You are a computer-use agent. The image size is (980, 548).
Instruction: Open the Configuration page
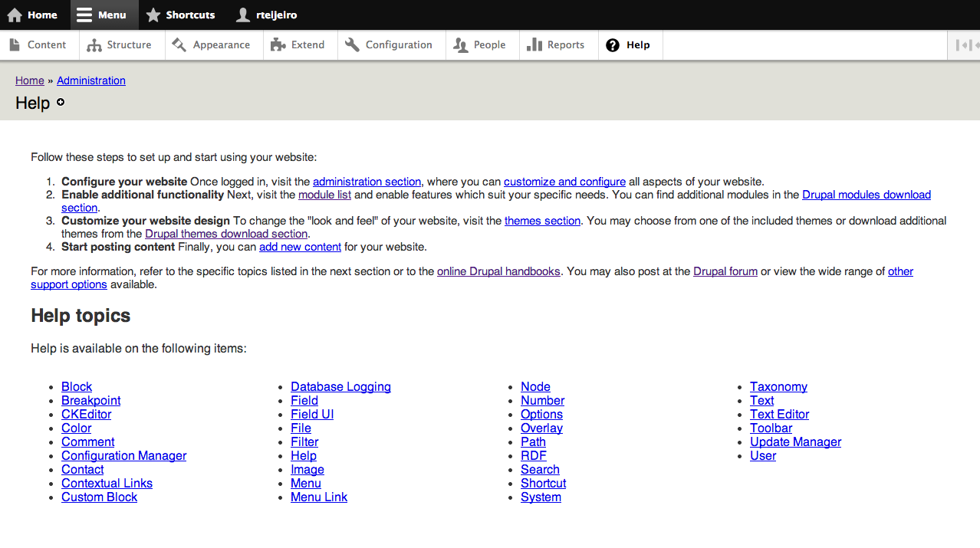[x=390, y=45]
